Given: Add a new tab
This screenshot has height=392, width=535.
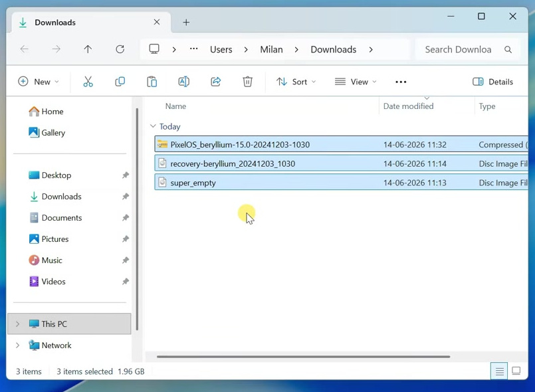Looking at the screenshot, I should 186,23.
